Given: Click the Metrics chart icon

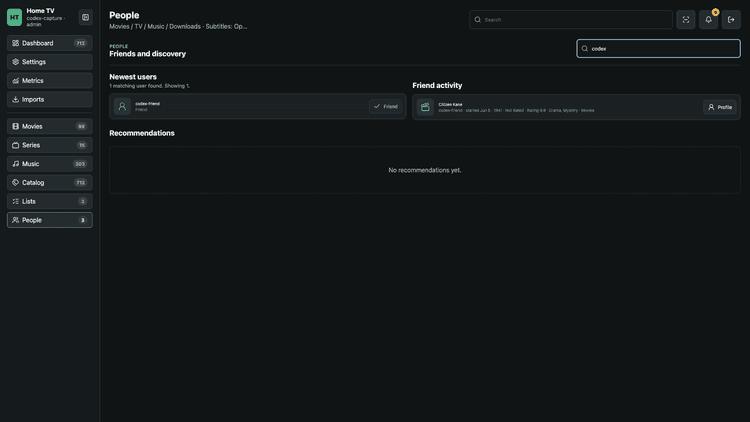Looking at the screenshot, I should [x=15, y=80].
